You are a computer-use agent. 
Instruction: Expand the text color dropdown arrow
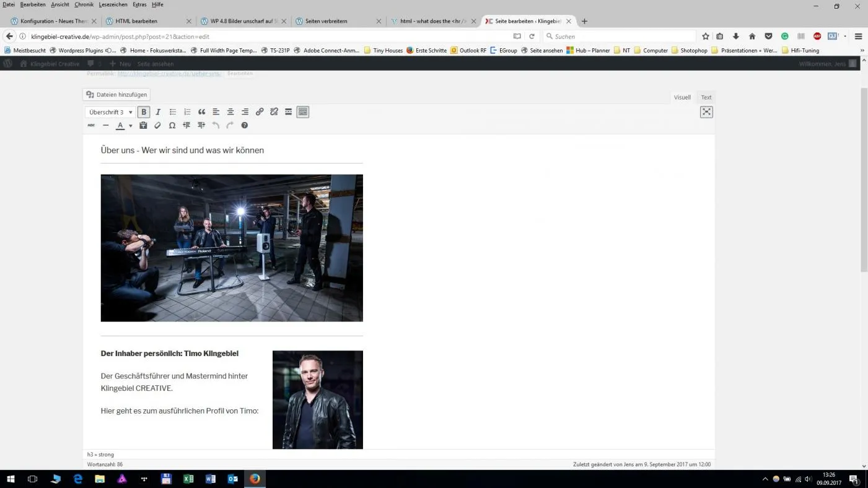point(130,126)
